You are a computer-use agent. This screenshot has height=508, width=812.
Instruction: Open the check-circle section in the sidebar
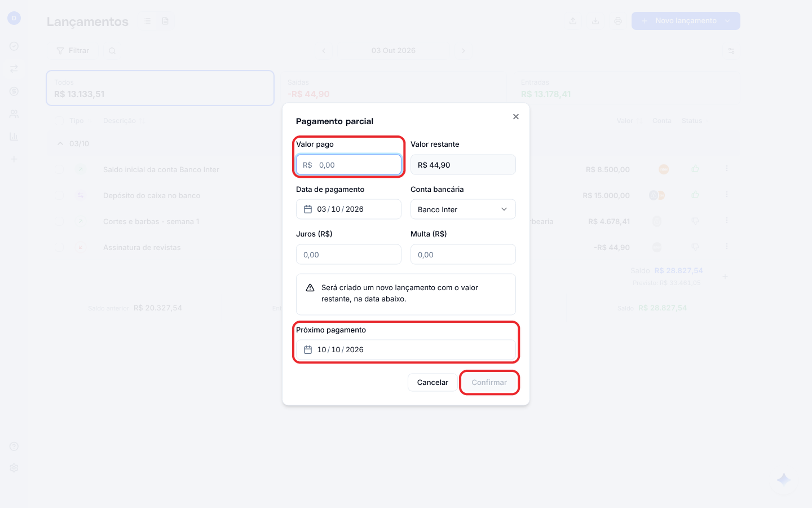[14, 46]
